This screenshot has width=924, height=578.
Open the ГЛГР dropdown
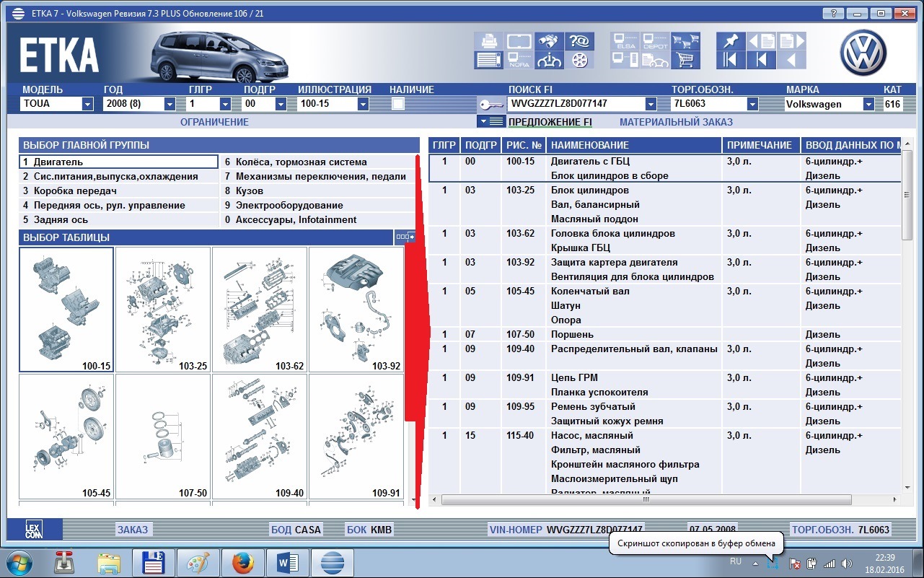[x=225, y=104]
